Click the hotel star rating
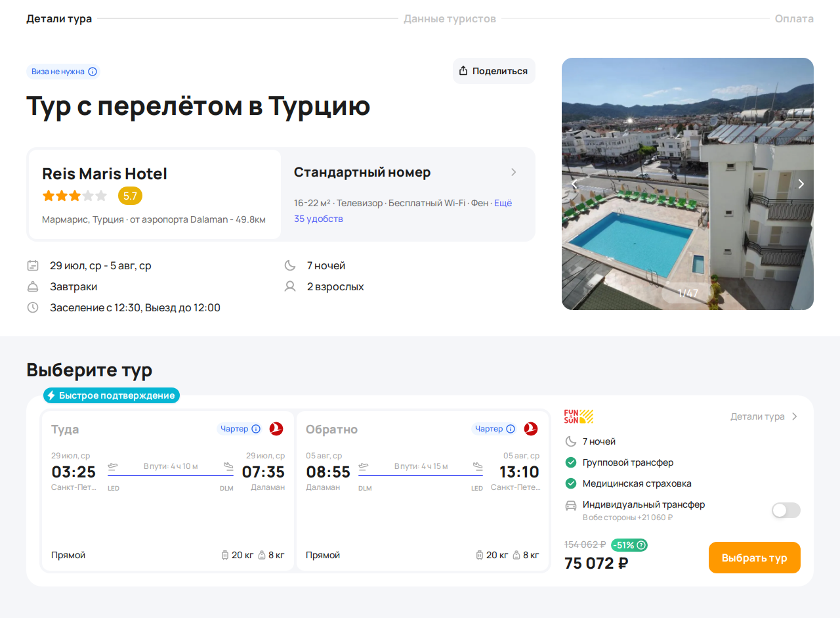 point(74,196)
